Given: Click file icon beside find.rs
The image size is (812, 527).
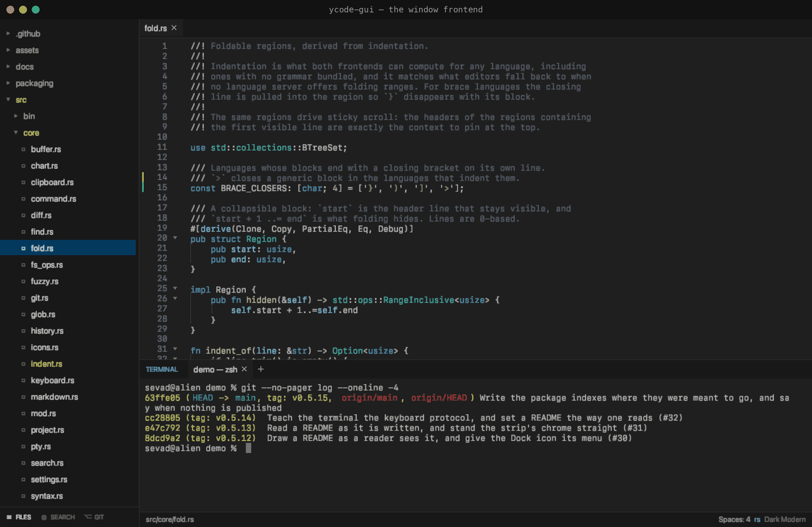Looking at the screenshot, I should (x=24, y=232).
